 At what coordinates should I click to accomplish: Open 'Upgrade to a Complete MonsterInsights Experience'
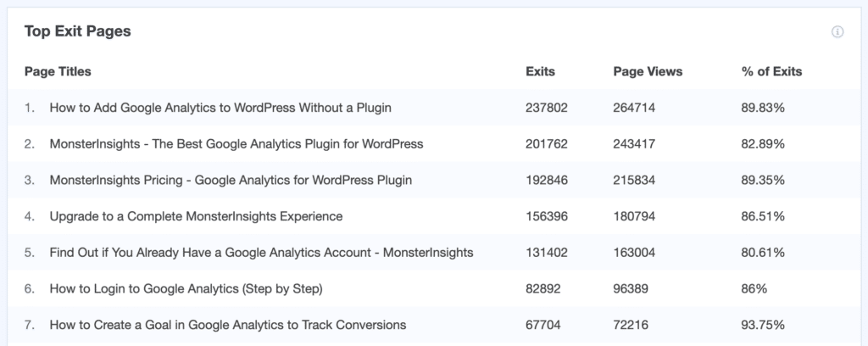pyautogui.click(x=196, y=216)
